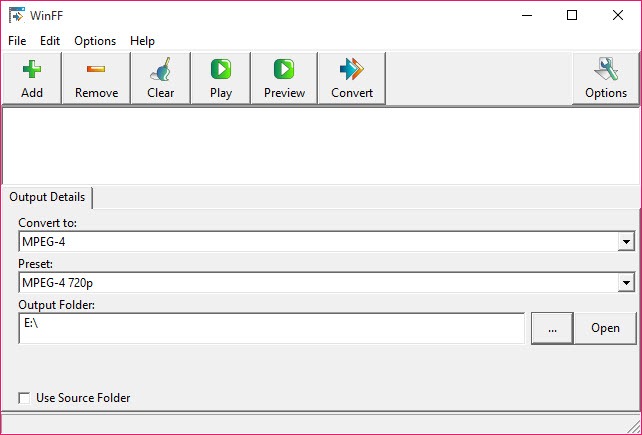Click inside the Output Folder text field
The height and width of the screenshot is (435, 642).
(270, 328)
